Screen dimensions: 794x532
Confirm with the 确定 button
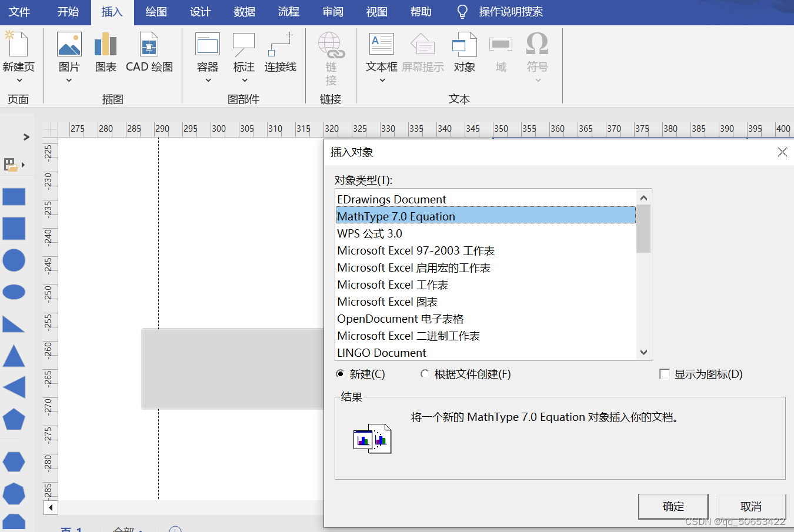673,506
